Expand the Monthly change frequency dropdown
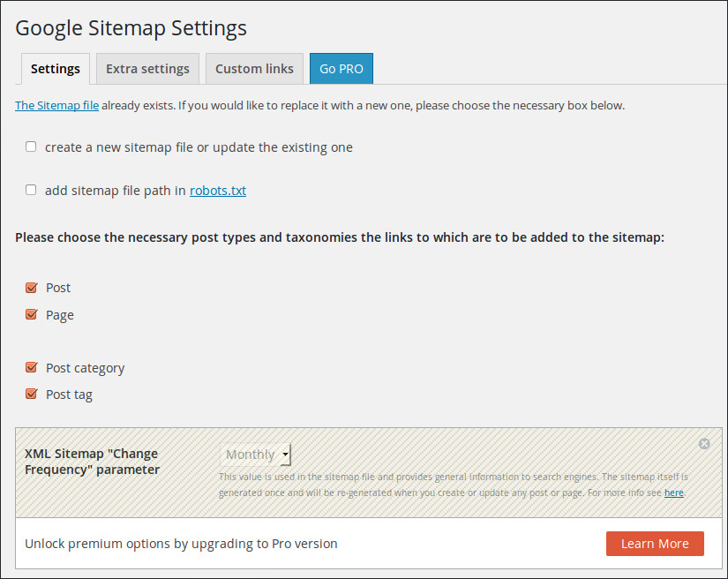 click(x=256, y=455)
